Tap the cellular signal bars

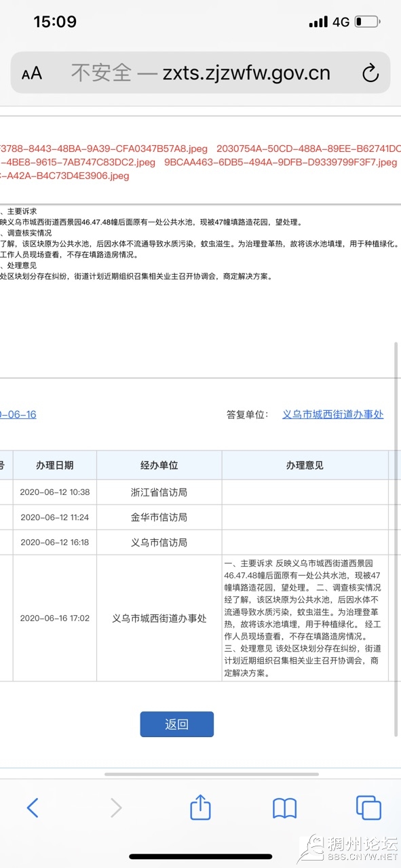click(x=318, y=22)
